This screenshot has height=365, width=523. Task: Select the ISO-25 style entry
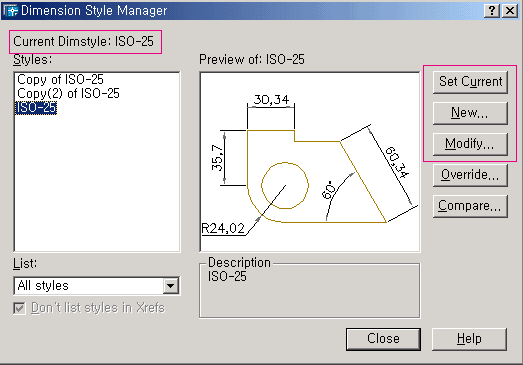tap(36, 108)
